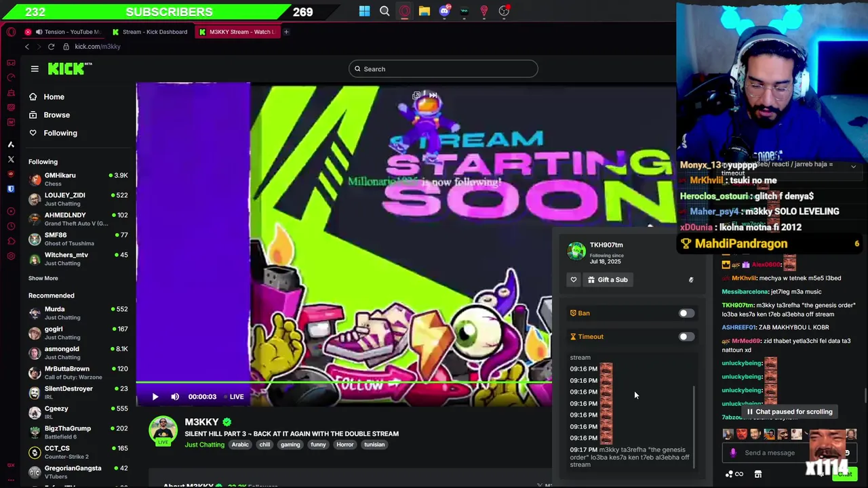Click Opera GX icon in taskbar
Image resolution: width=868 pixels, height=488 pixels.
[404, 11]
